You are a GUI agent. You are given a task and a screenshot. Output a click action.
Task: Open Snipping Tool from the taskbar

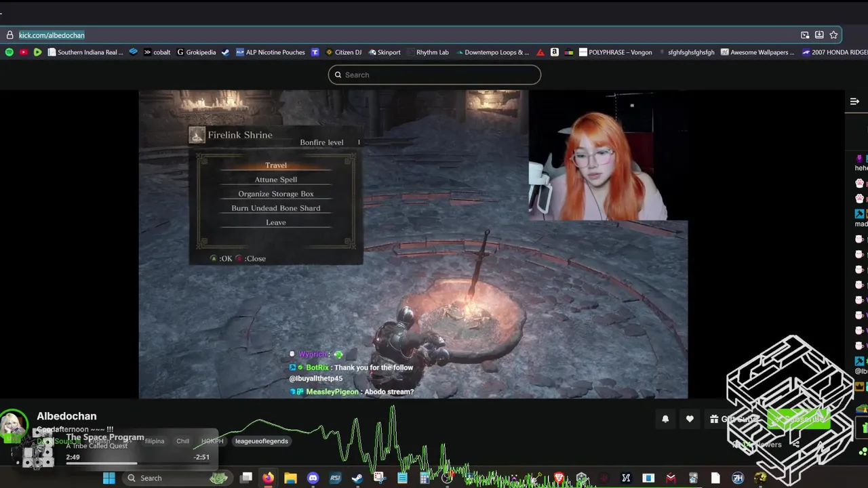pos(380,478)
